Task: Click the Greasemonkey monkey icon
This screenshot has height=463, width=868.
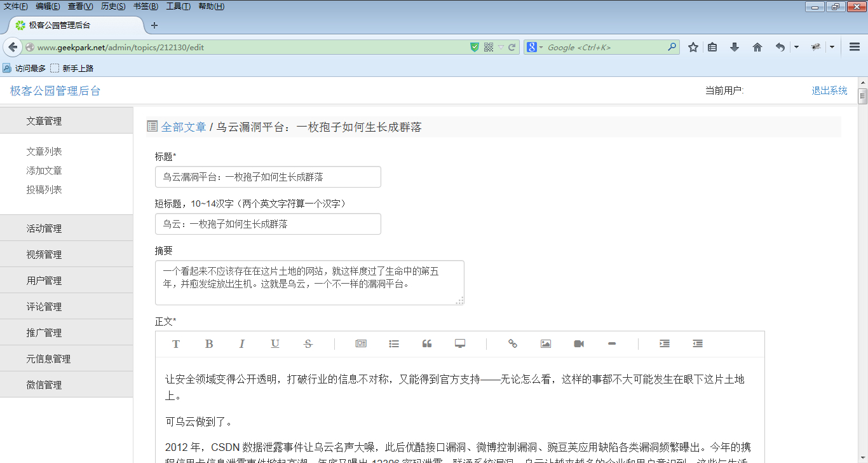Action: pos(816,47)
